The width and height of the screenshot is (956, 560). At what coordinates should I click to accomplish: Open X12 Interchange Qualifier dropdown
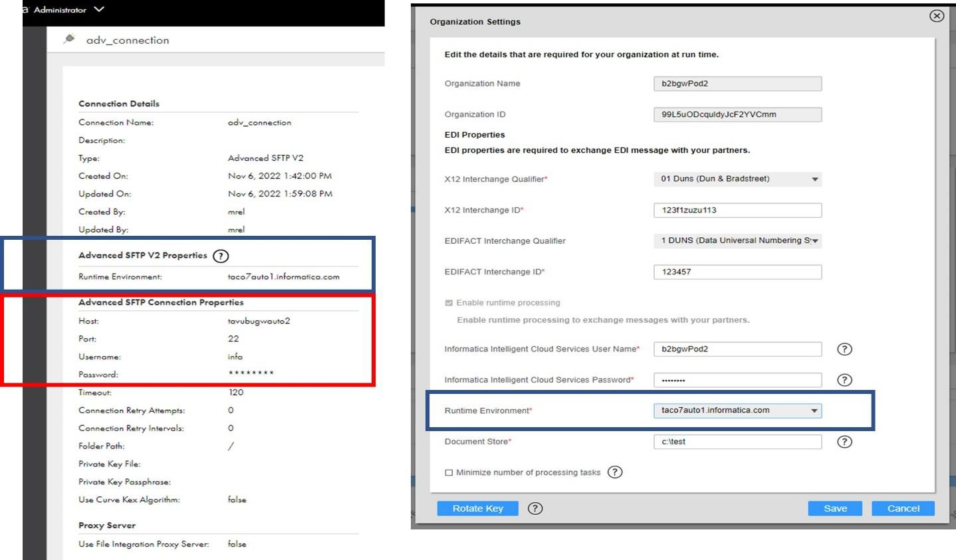tap(737, 179)
